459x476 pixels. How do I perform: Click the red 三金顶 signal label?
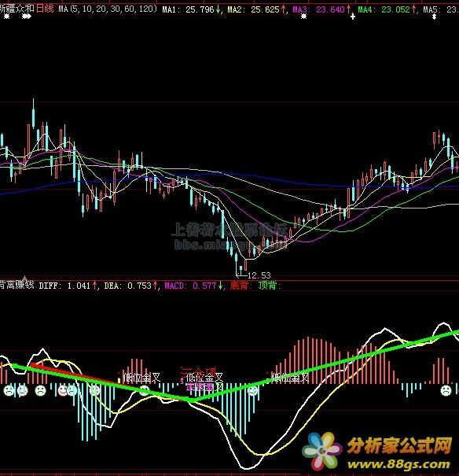(x=198, y=371)
